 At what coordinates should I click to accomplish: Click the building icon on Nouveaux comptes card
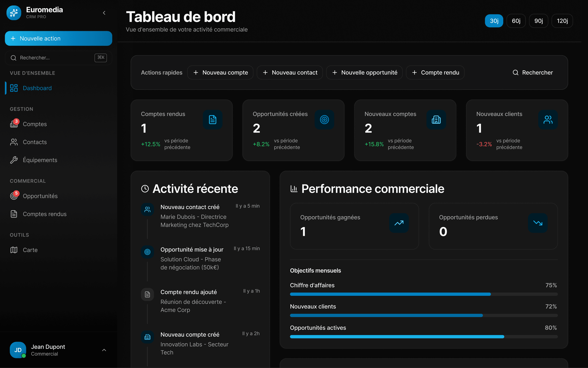pyautogui.click(x=436, y=120)
